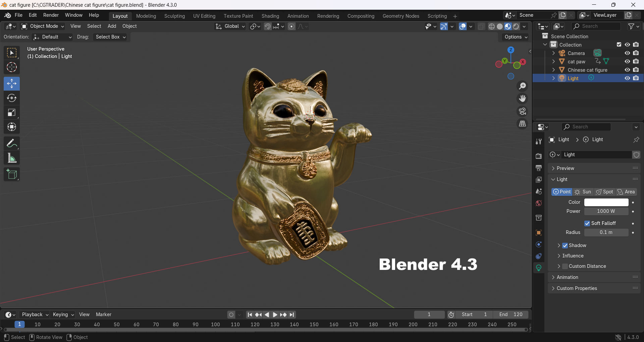Image resolution: width=644 pixels, height=342 pixels.
Task: Open the Render properties tab
Action: pos(539,156)
